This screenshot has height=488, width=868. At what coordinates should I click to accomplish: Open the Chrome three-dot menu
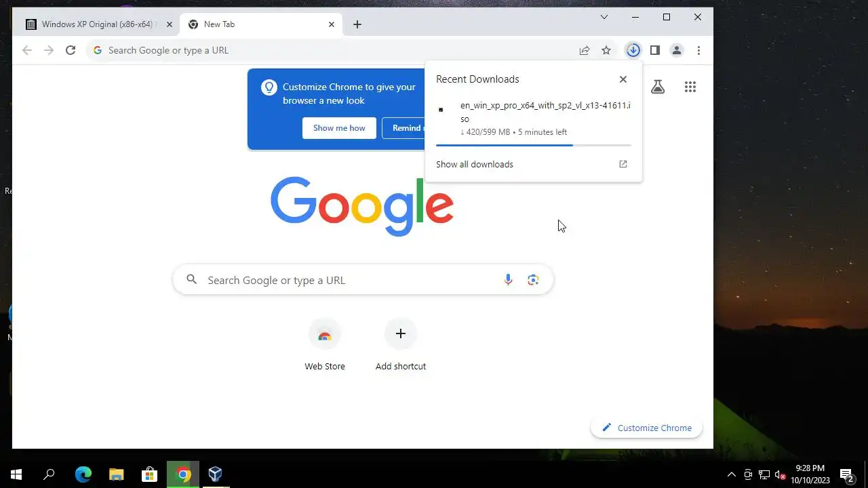pyautogui.click(x=698, y=50)
